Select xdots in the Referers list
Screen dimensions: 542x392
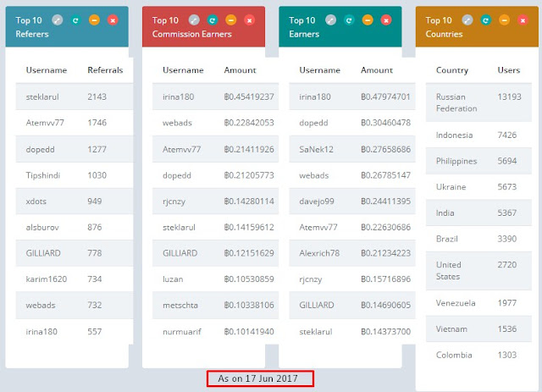(x=36, y=202)
